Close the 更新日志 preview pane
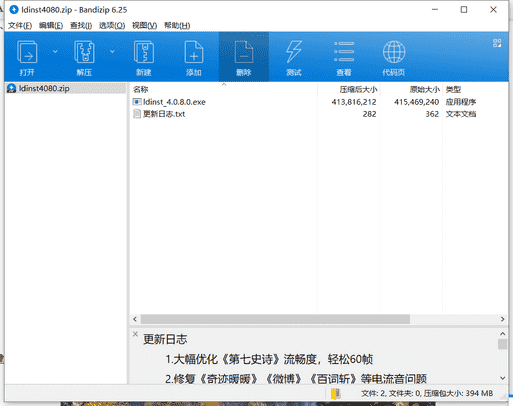This screenshot has height=406, width=513. point(135,334)
